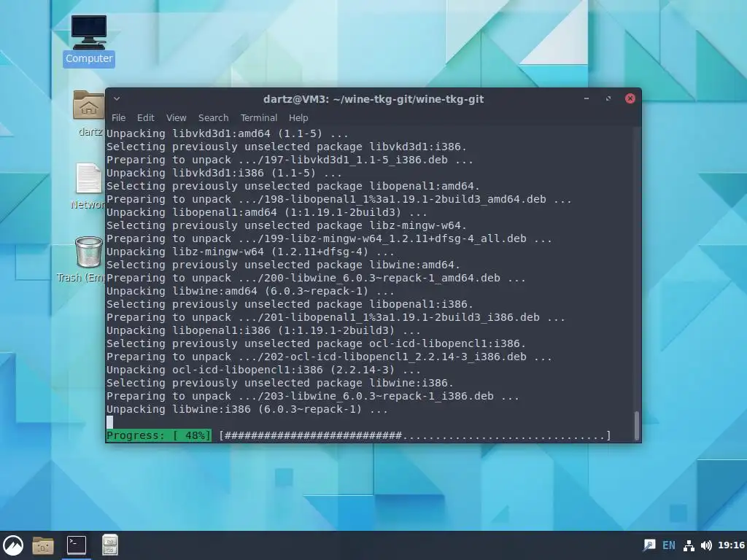Click line "Unpacking ocl-icd-libopencl1:i386 (2.2.14-3)"
The image size is (747, 560).
[263, 370]
